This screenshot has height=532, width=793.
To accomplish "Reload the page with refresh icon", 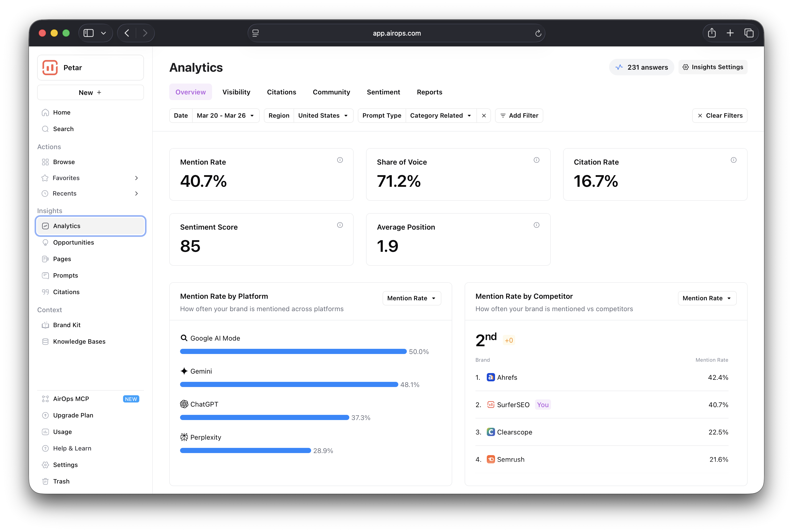I will coord(538,33).
